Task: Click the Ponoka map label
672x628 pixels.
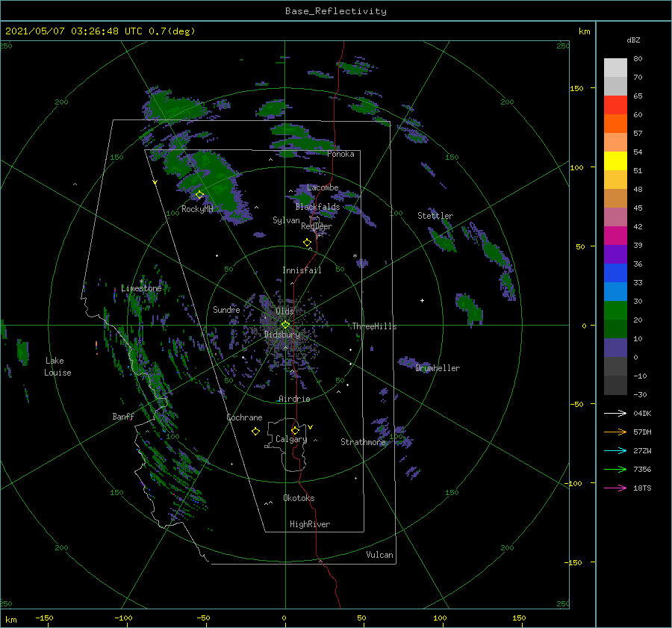Action: [x=340, y=154]
